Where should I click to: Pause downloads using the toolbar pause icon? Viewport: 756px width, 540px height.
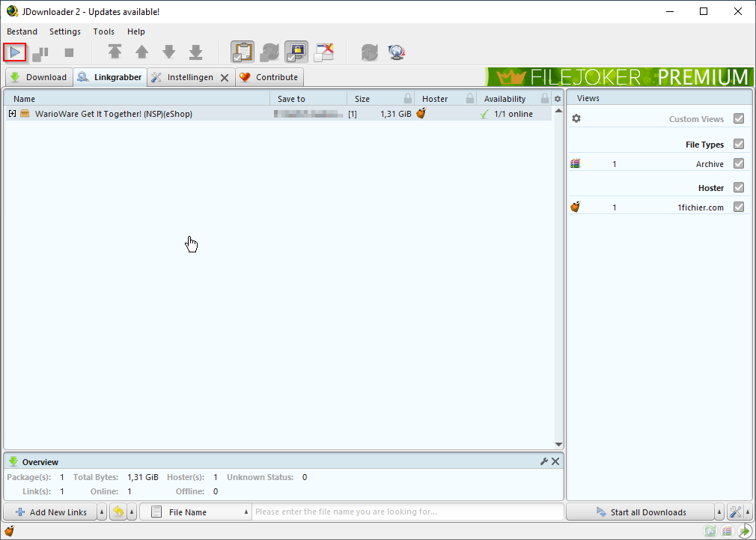40,53
